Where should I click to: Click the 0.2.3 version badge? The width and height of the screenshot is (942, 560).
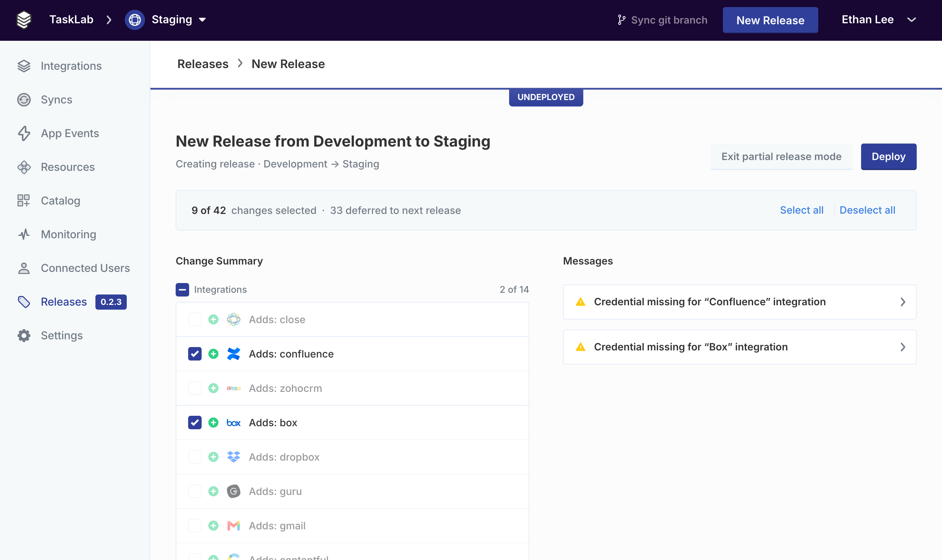click(x=111, y=302)
